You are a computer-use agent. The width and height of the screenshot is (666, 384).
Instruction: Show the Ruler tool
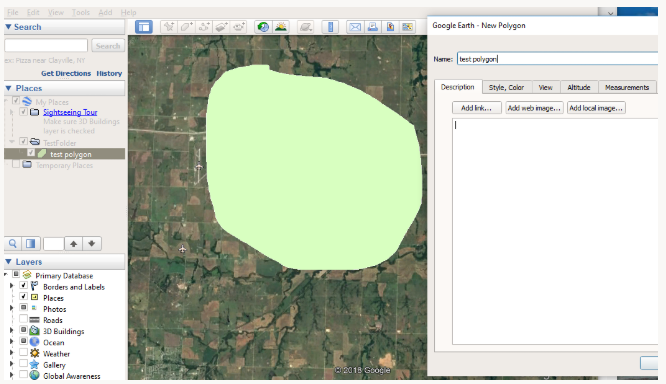point(330,27)
